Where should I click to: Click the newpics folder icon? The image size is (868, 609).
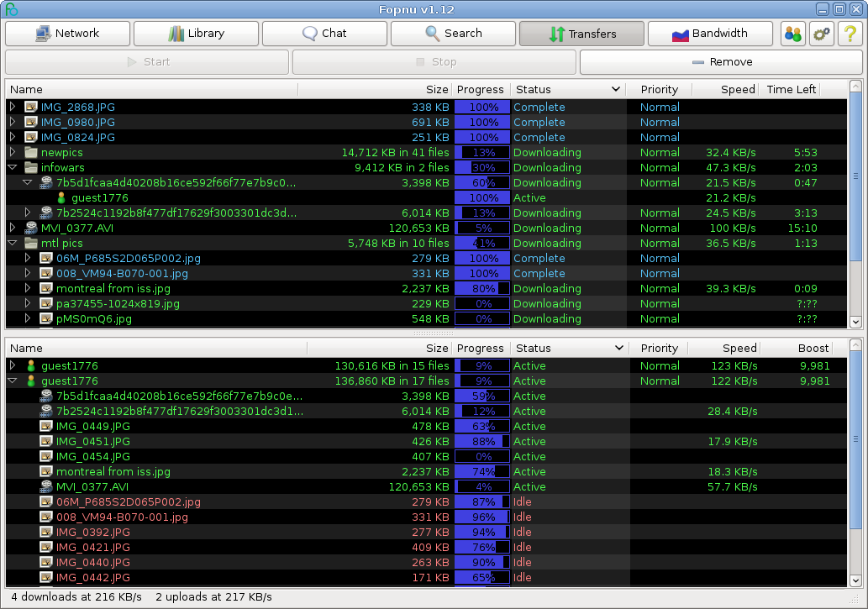coord(31,153)
